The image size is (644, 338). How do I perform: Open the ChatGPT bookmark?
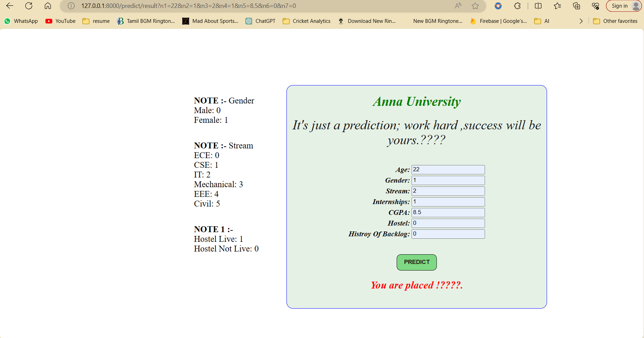pyautogui.click(x=261, y=21)
